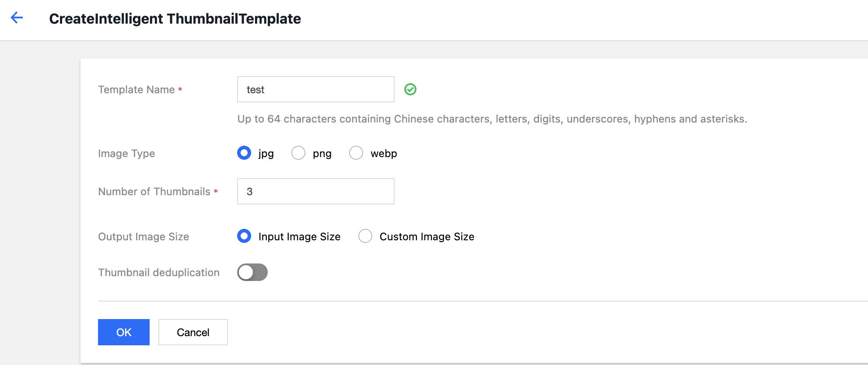The height and width of the screenshot is (365, 868).
Task: Click the blue back arrow
Action: pyautogui.click(x=17, y=18)
